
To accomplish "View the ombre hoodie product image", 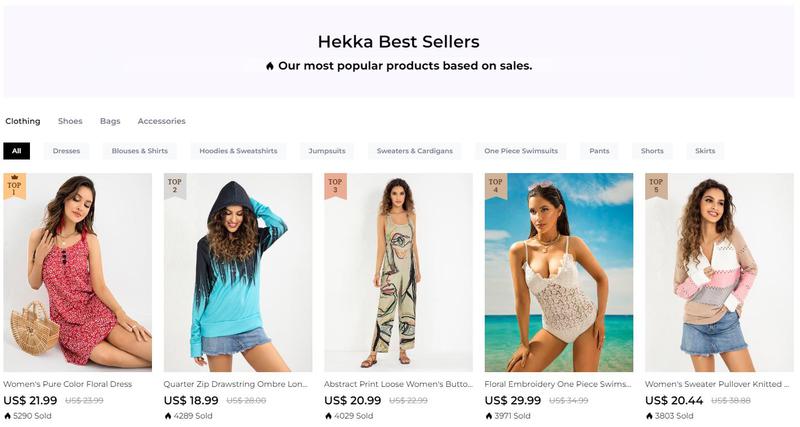I will click(x=238, y=272).
